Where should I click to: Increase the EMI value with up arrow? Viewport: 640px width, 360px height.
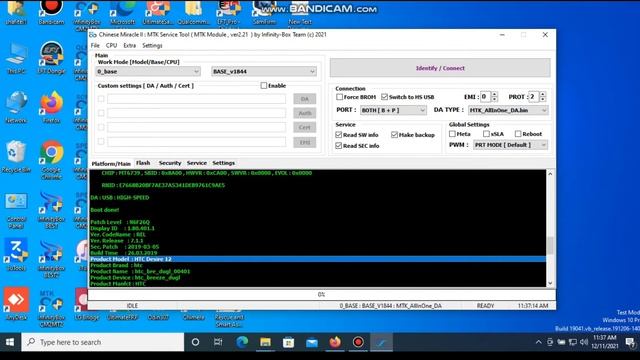click(495, 94)
